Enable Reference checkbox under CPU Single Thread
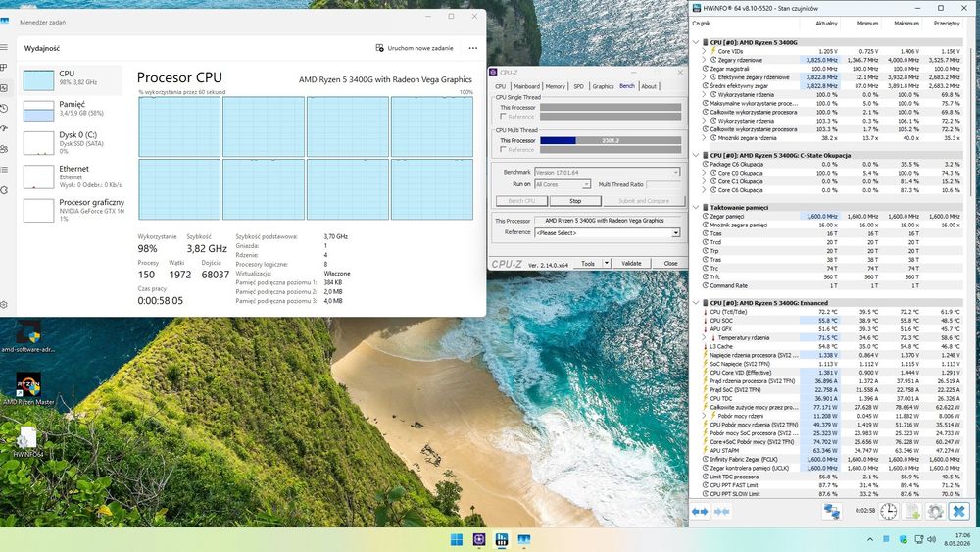The width and height of the screenshot is (980, 552). pyautogui.click(x=503, y=117)
